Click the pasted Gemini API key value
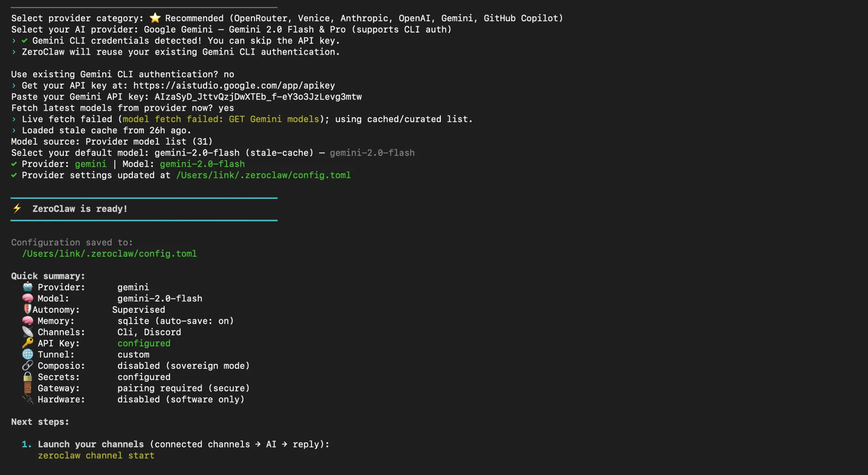 tap(258, 97)
